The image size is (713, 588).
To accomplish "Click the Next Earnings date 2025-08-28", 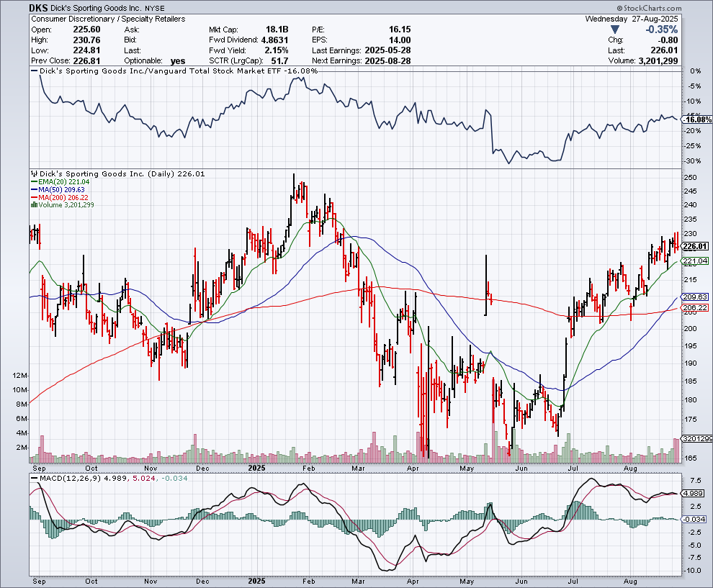I will [387, 61].
